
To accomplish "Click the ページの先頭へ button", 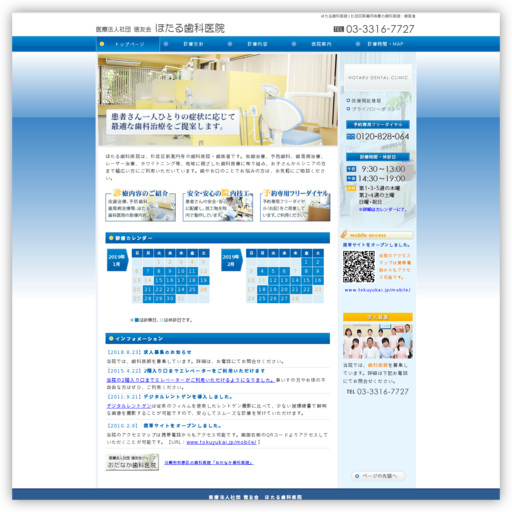I will pyautogui.click(x=378, y=476).
